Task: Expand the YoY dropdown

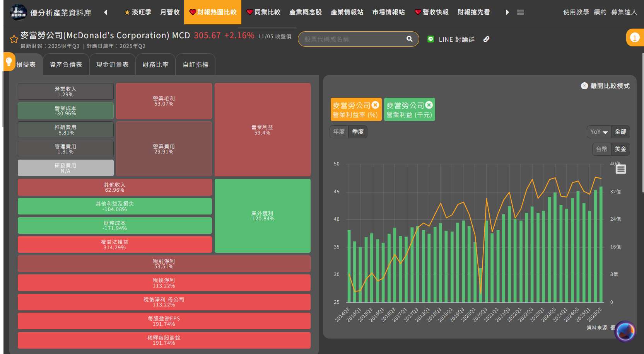Action: coord(599,132)
